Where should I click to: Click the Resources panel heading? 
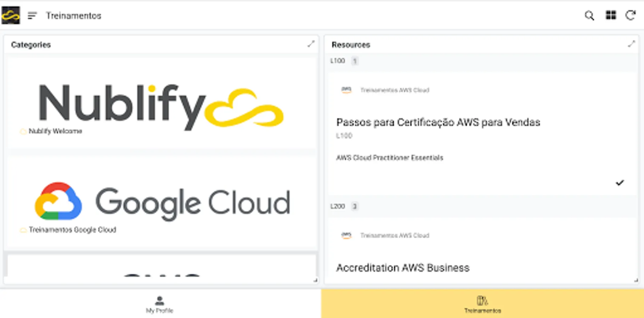(x=351, y=45)
